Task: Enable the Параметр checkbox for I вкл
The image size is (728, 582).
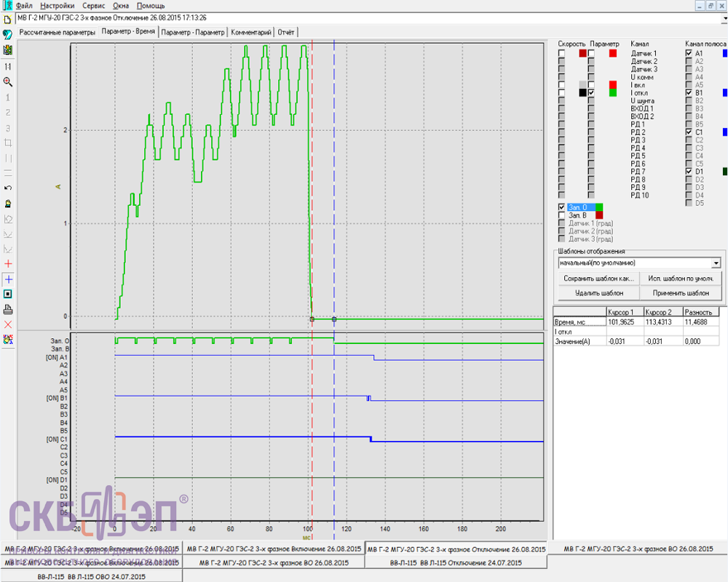Action: (x=591, y=85)
